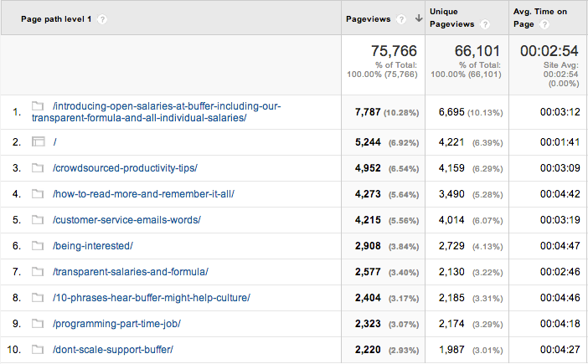Click folder icon for dont-scale-support-buffer row

[38, 350]
